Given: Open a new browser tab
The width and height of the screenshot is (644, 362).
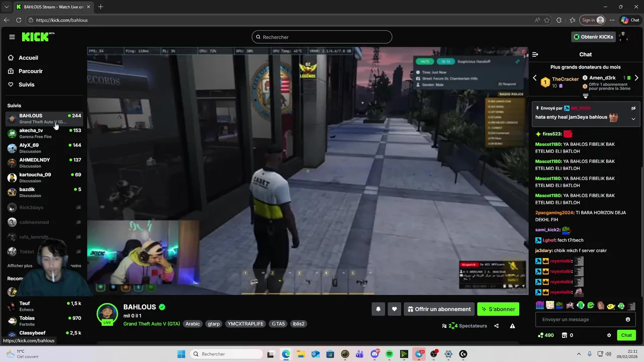Looking at the screenshot, I should coord(101,7).
